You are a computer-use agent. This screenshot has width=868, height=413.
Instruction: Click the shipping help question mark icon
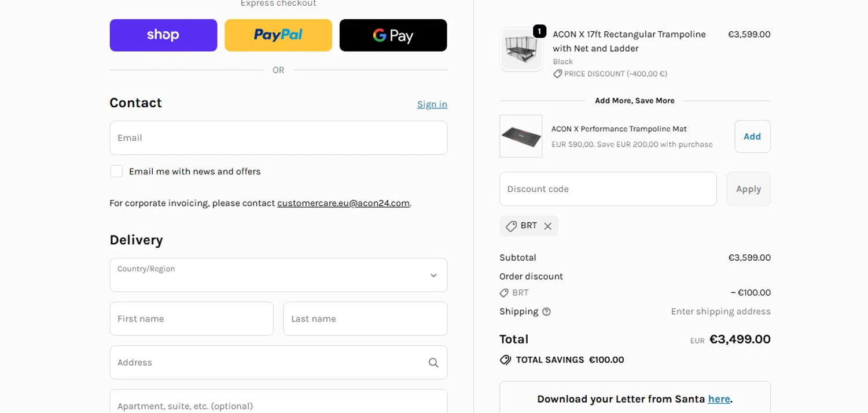(546, 312)
